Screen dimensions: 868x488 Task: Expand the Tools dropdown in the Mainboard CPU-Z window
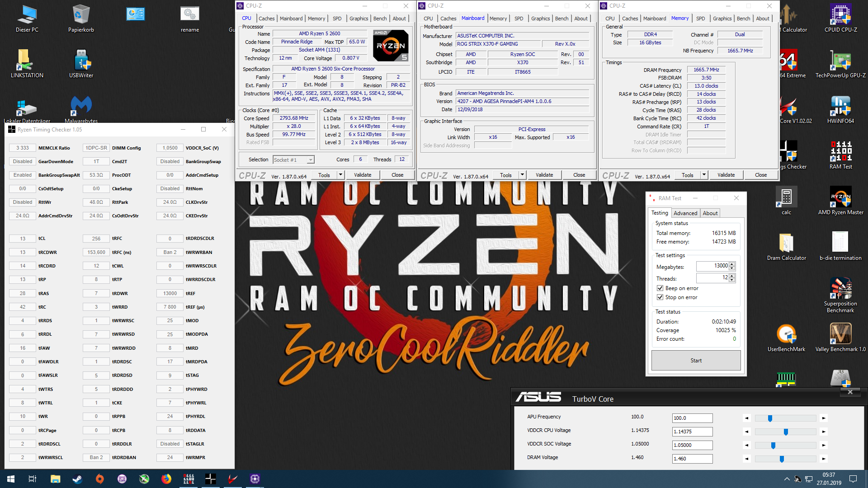[522, 175]
